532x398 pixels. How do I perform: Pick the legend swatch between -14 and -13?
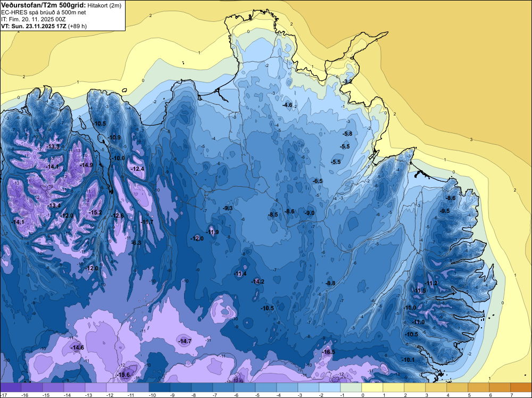(74, 387)
